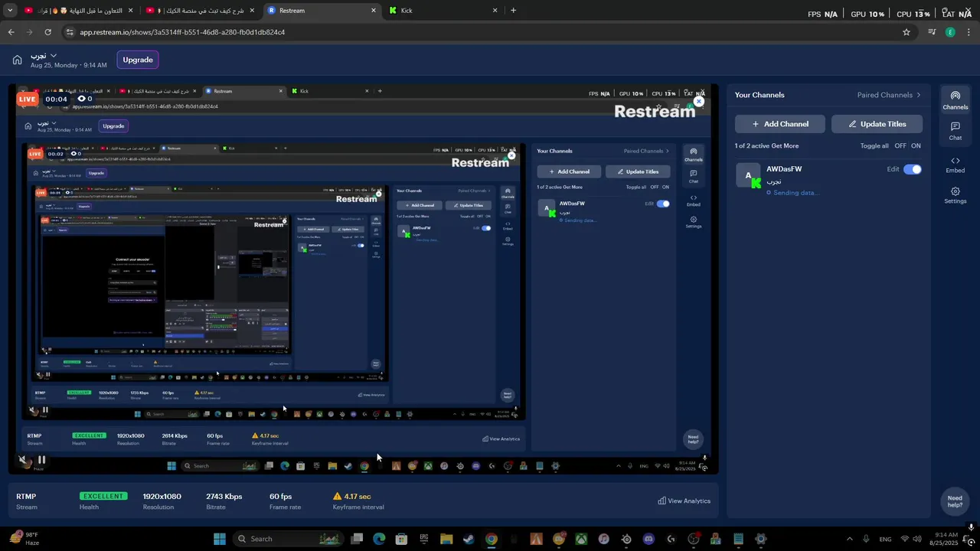Screen dimensions: 980x551
Task: Expand the stream name dropdown chevron
Action: 54,56
